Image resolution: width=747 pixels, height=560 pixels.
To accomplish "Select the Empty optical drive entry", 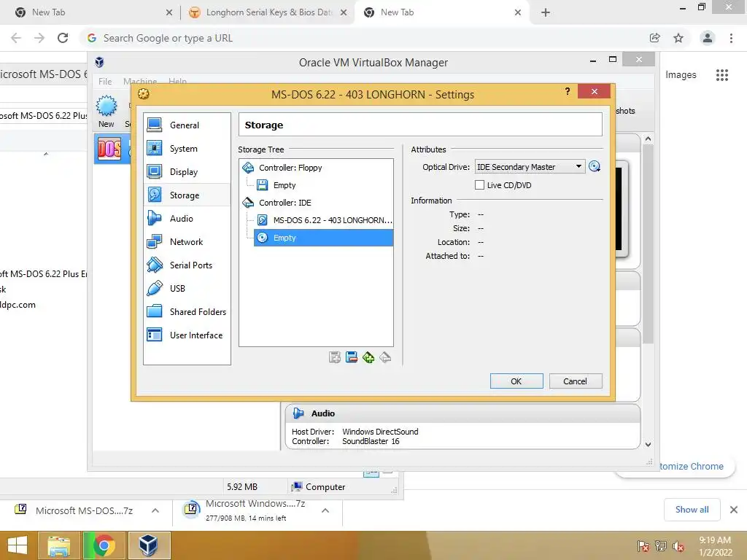I will [x=324, y=238].
